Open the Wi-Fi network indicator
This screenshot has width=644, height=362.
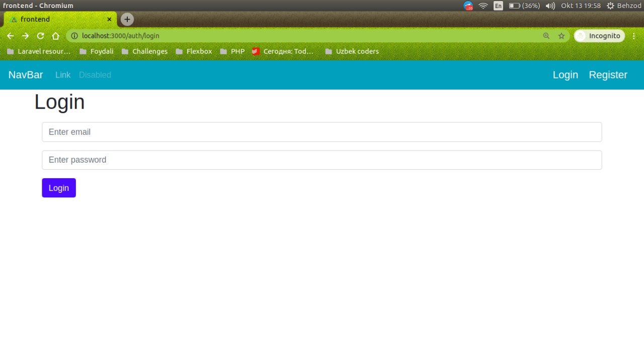[484, 6]
